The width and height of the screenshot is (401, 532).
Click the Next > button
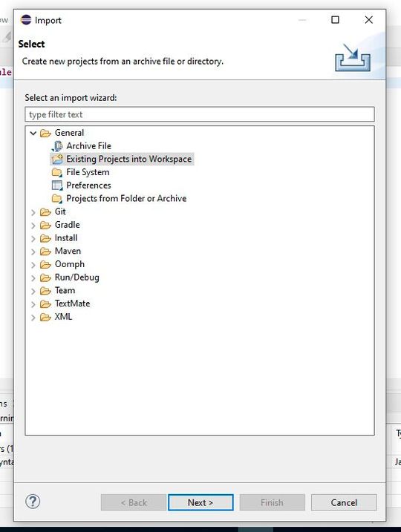[x=200, y=502]
